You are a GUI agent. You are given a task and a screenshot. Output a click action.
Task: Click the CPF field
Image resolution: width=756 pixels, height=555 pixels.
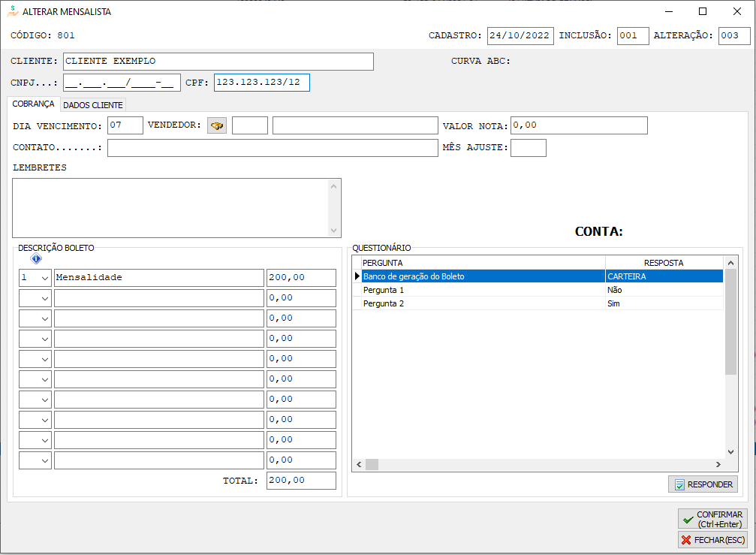(x=262, y=83)
